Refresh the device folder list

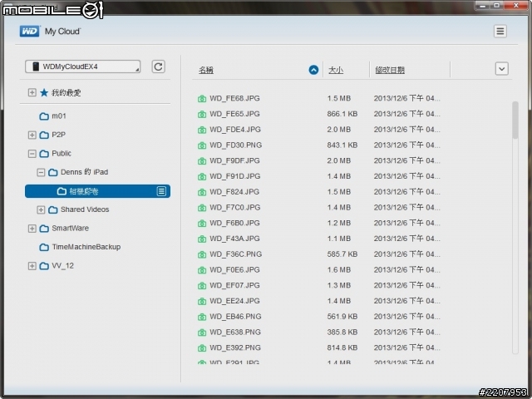click(x=158, y=66)
